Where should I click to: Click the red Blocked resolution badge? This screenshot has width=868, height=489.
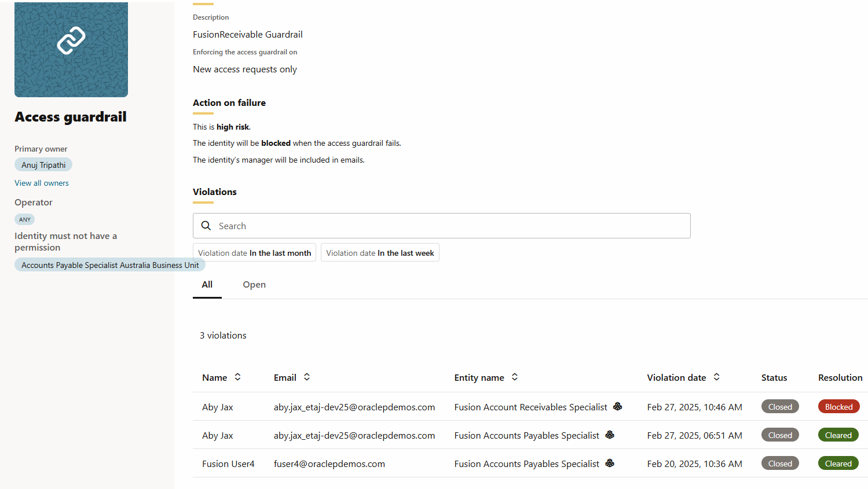pos(838,407)
